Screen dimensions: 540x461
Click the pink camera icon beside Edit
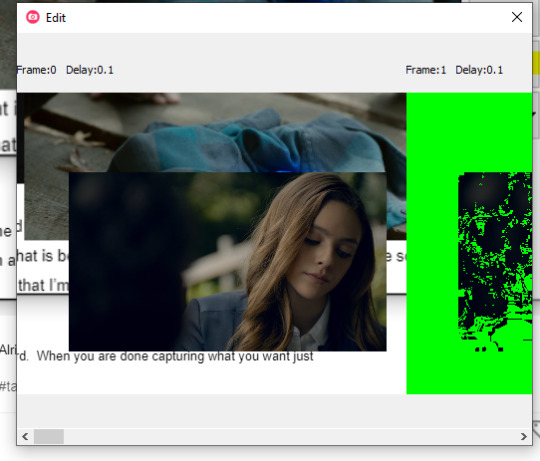pos(33,17)
